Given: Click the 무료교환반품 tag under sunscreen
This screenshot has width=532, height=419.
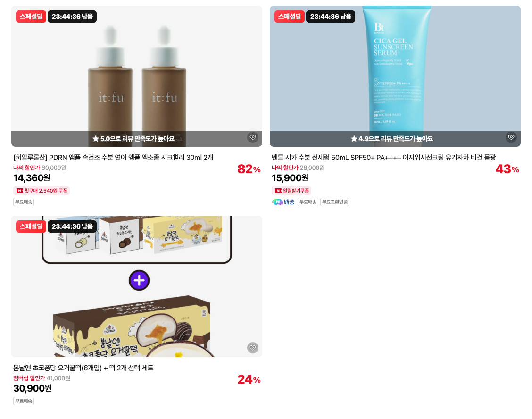Looking at the screenshot, I should [335, 202].
